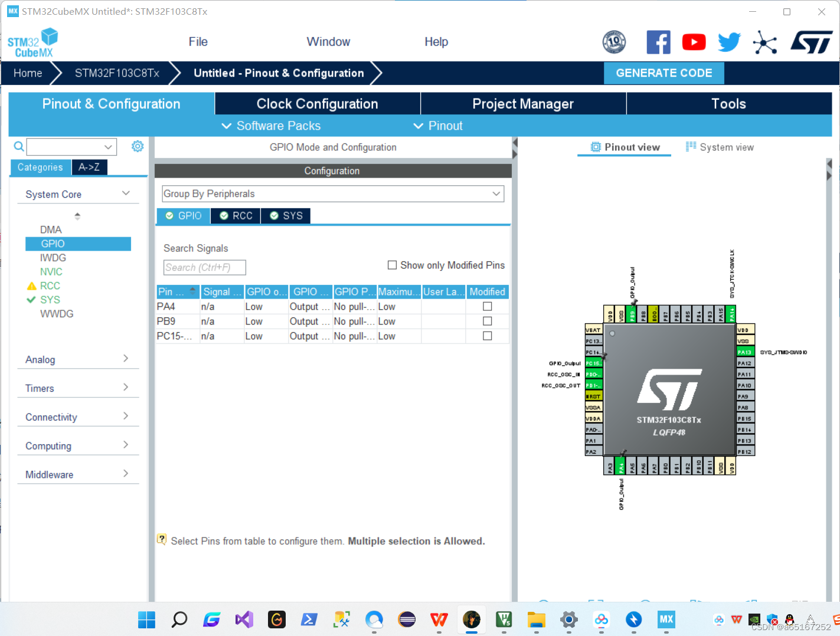This screenshot has height=636, width=840.
Task: Collapse System Core category
Action: (x=126, y=194)
